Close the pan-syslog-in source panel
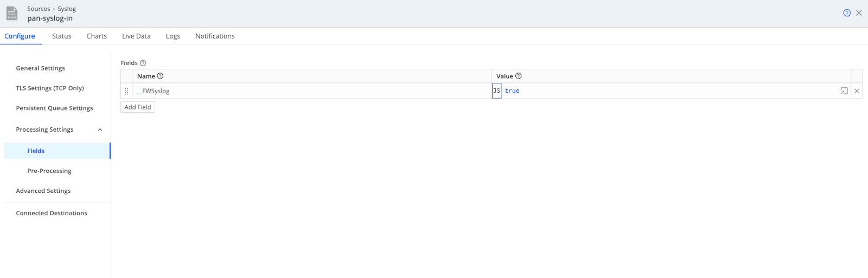Image resolution: width=868 pixels, height=278 pixels. (859, 13)
